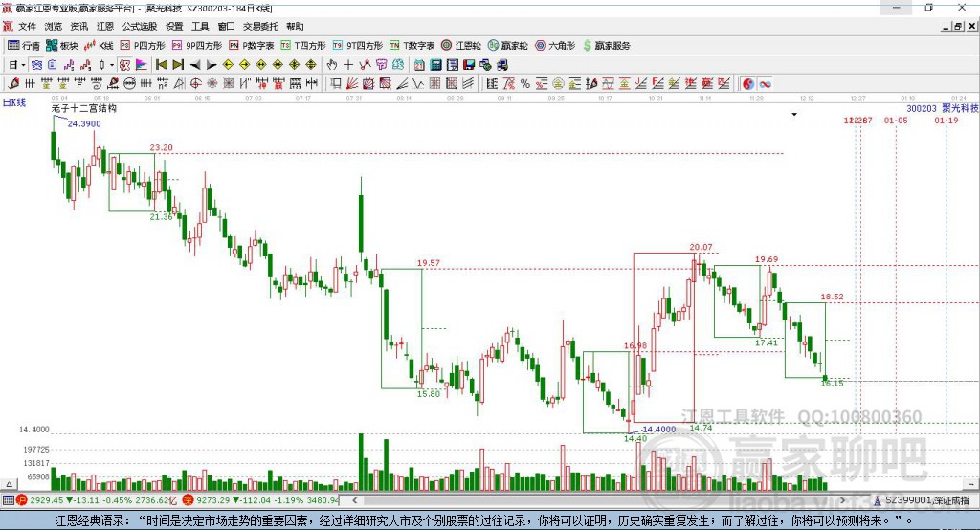
Task: Click the red floppy save icon
Action: (469, 65)
